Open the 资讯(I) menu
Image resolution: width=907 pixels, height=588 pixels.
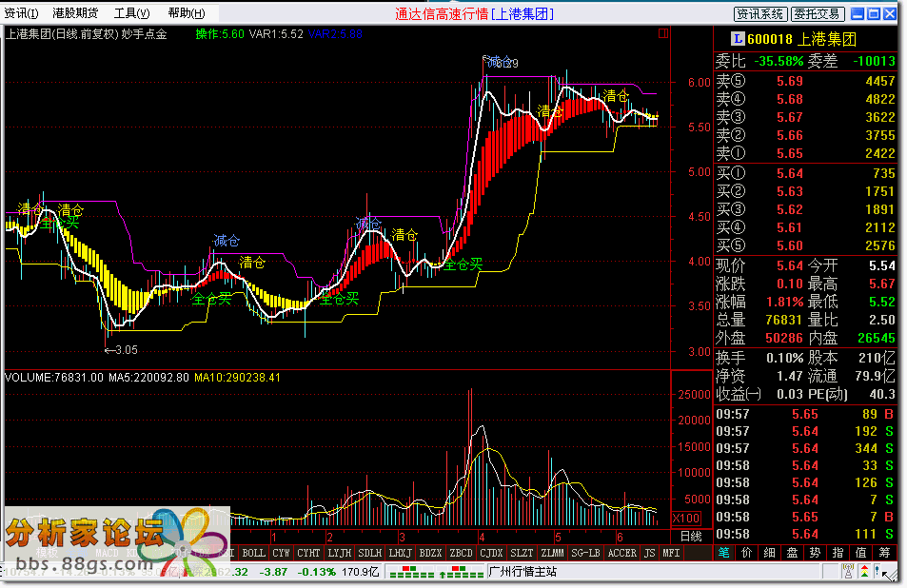tap(21, 13)
